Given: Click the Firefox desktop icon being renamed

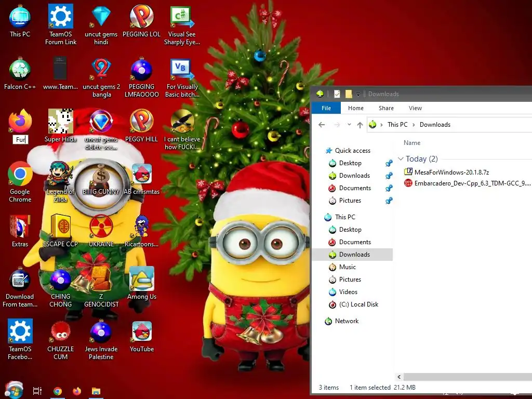Looking at the screenshot, I should (x=20, y=121).
